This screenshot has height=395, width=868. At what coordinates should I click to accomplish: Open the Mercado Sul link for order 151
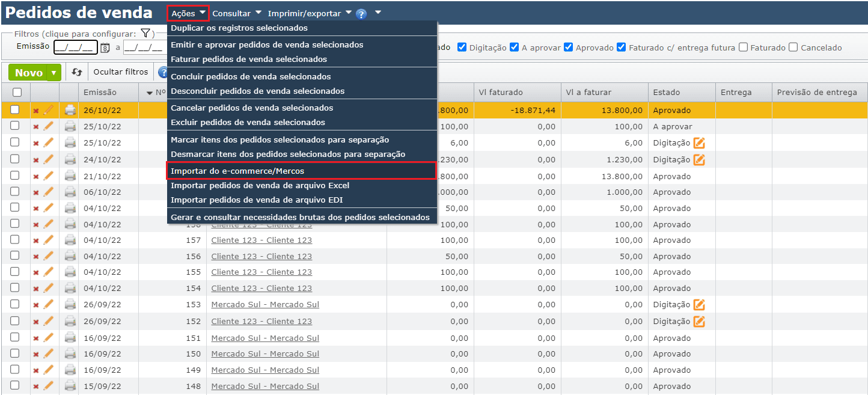[265, 338]
